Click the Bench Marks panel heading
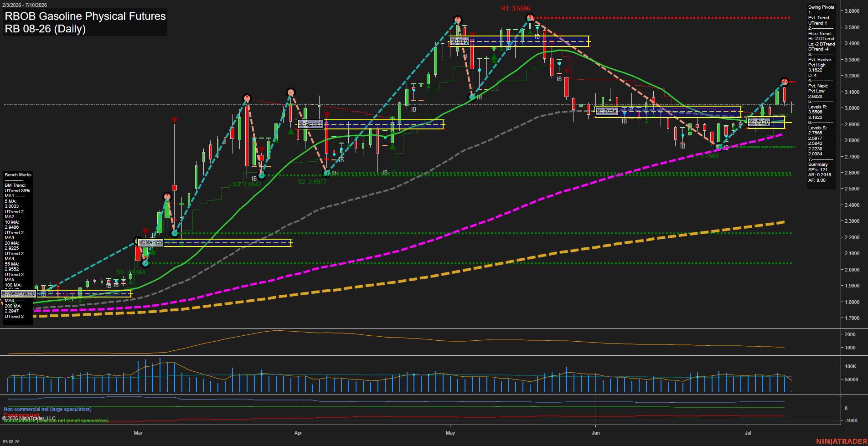 click(18, 175)
